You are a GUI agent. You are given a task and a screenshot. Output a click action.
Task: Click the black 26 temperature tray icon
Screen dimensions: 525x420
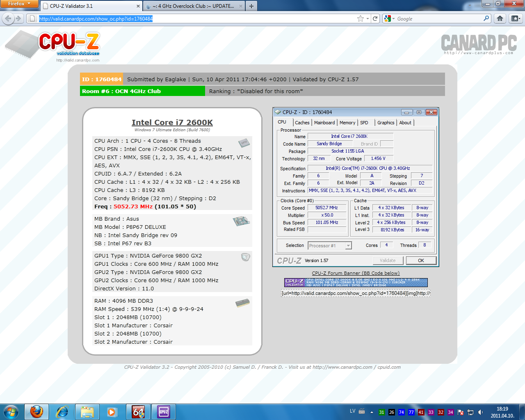point(392,412)
